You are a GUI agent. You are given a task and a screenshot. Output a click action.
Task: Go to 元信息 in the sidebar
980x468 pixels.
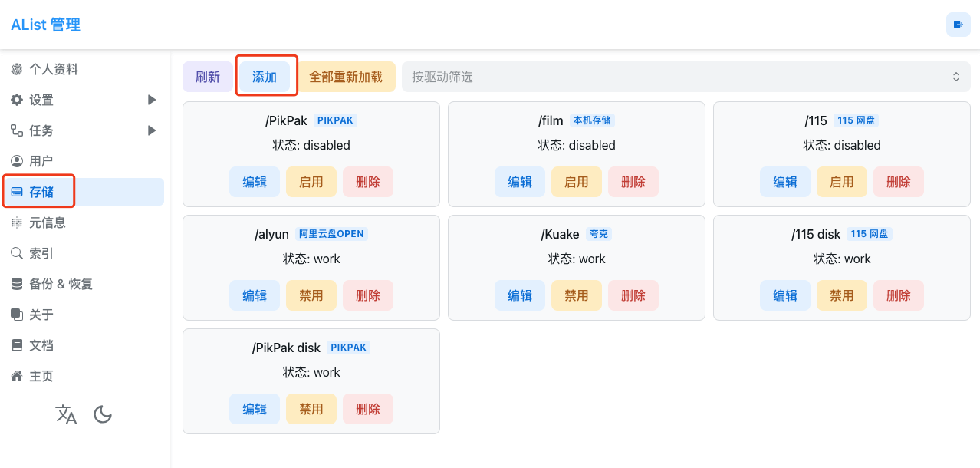coord(47,222)
